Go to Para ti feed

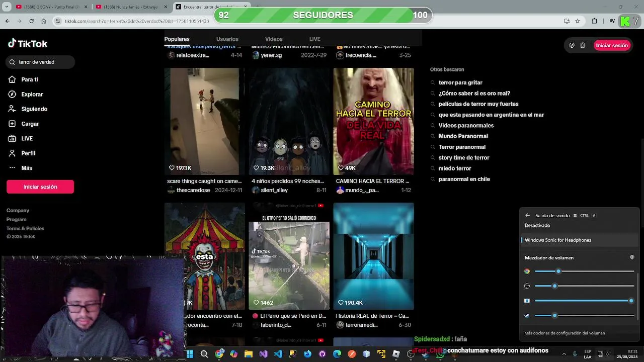click(23, 79)
